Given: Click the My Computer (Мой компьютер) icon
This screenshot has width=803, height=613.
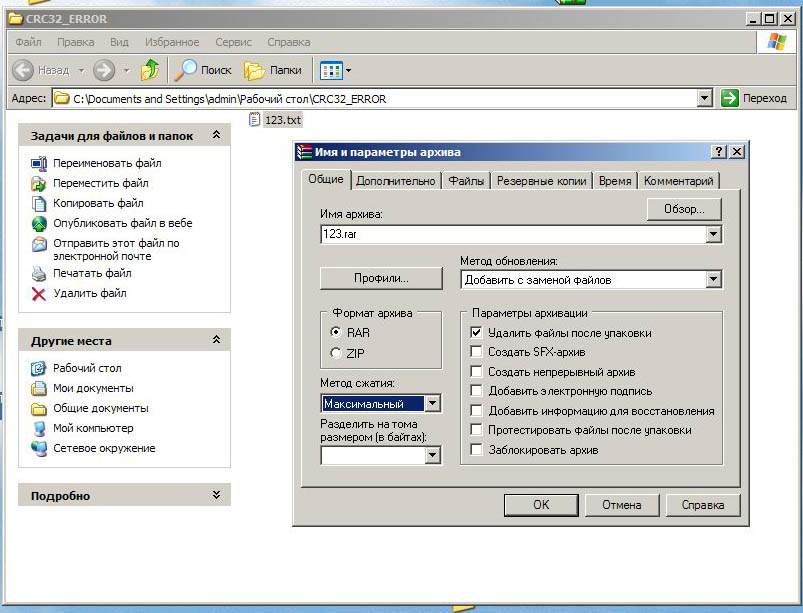Looking at the screenshot, I should [39, 428].
